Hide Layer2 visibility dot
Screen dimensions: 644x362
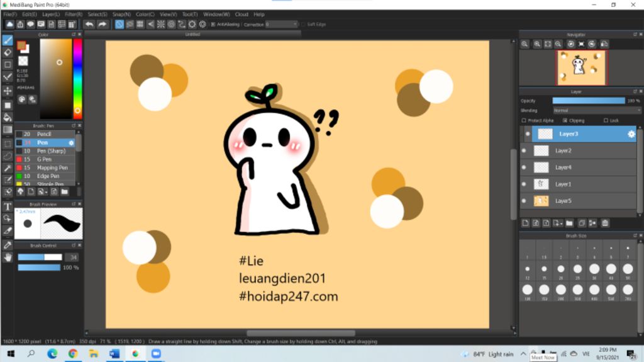pos(524,150)
